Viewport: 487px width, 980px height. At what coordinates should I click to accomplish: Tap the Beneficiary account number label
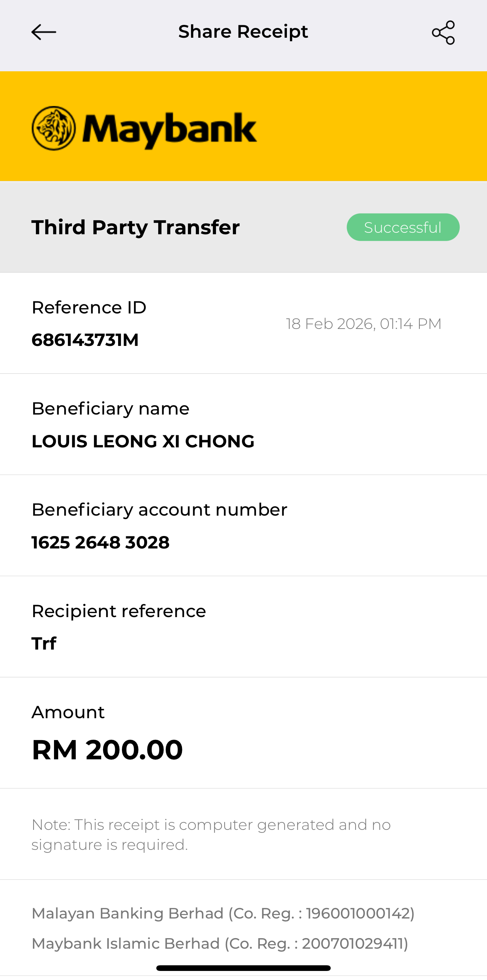[x=159, y=510]
